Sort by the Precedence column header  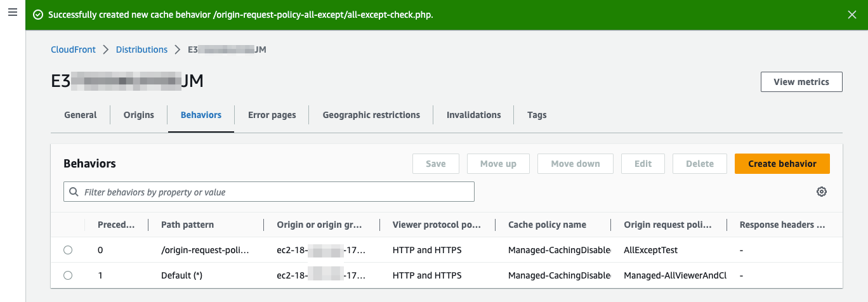click(116, 225)
